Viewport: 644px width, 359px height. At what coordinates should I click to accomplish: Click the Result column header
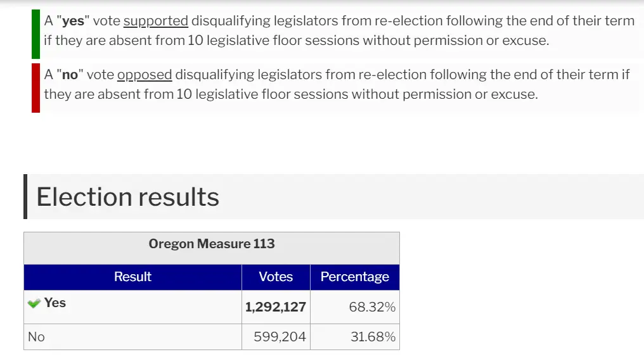[x=132, y=277]
